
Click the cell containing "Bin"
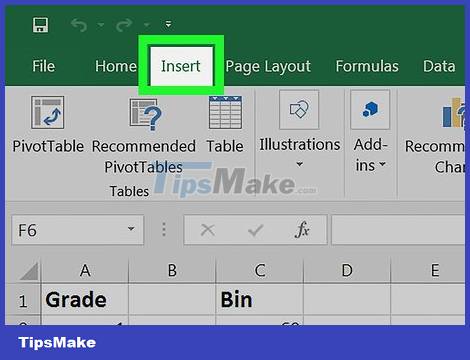(x=260, y=300)
